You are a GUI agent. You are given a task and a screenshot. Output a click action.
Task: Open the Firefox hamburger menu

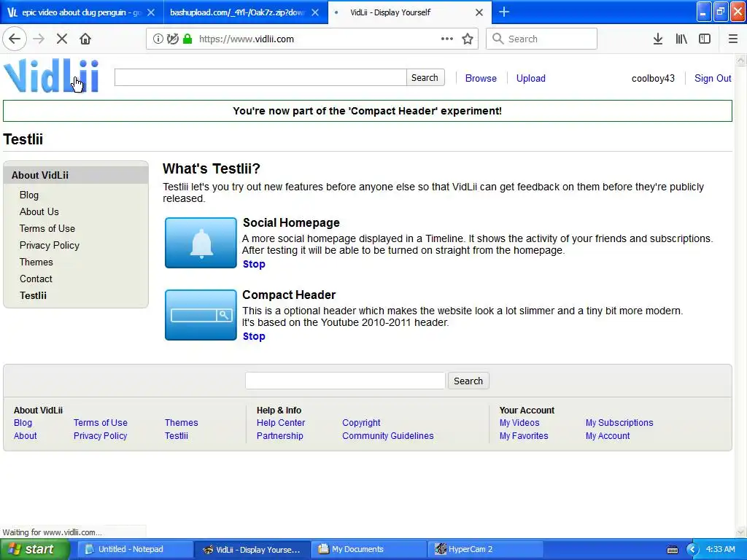click(x=733, y=39)
